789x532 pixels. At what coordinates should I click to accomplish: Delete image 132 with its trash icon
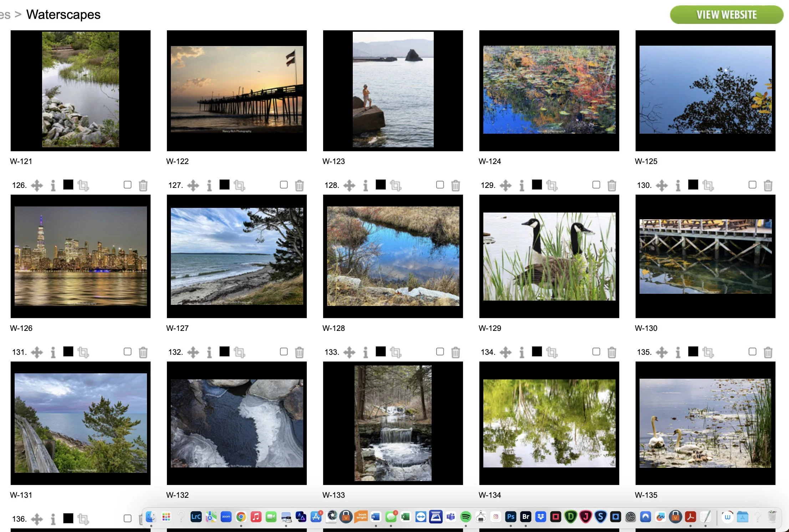[299, 352]
